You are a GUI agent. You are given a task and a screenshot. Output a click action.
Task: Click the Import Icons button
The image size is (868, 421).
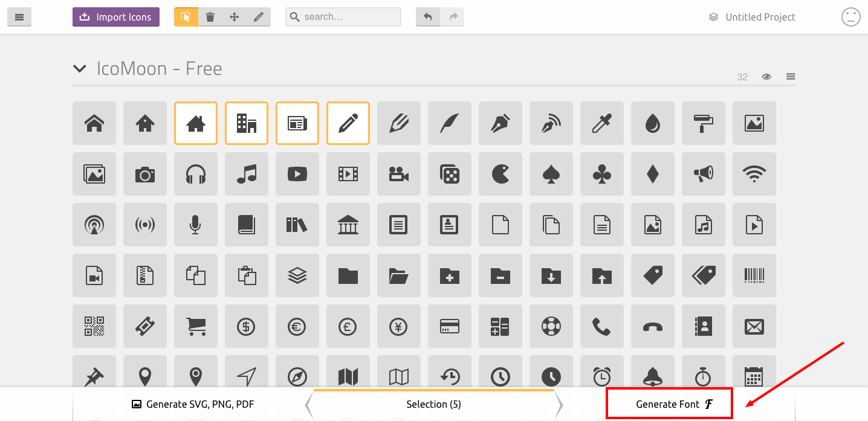tap(115, 17)
